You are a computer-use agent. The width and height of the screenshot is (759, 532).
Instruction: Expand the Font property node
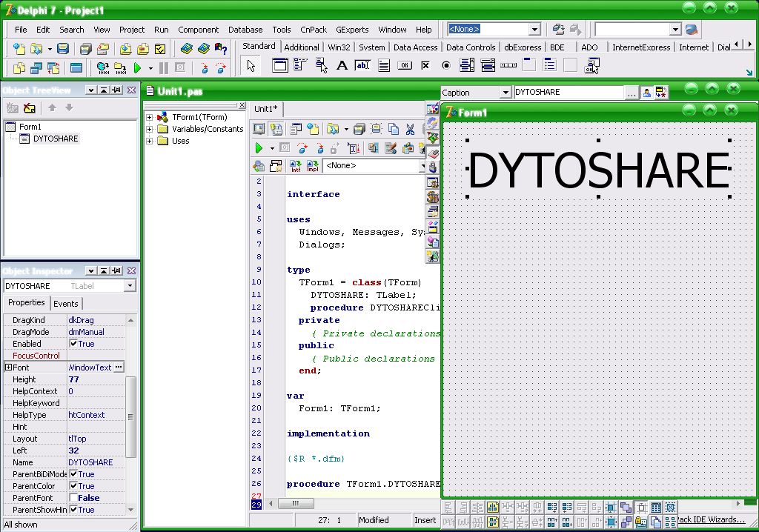tap(8, 368)
